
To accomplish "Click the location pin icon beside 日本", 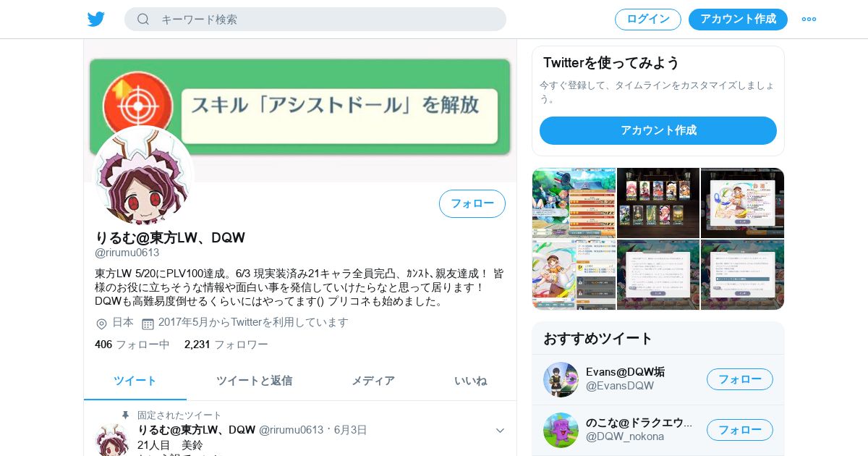I will coord(101,324).
